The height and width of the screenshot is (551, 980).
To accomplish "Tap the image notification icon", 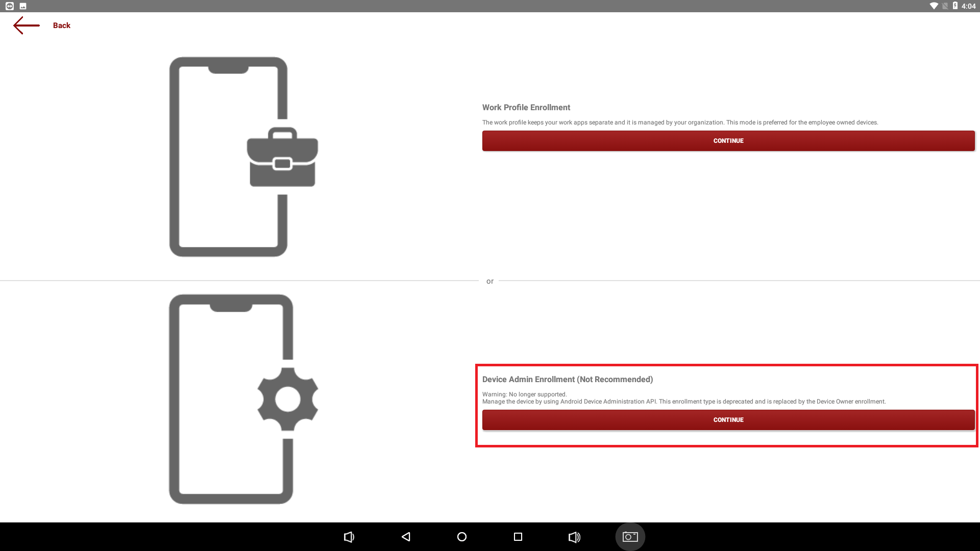I will click(23, 6).
